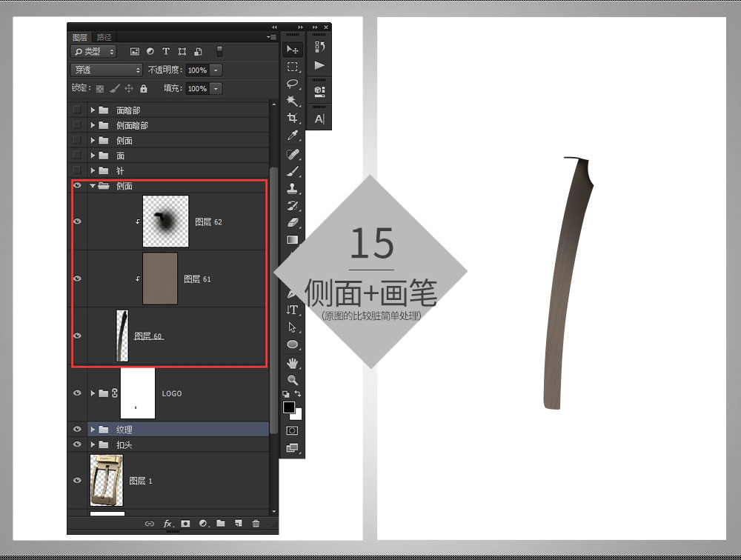The width and height of the screenshot is (741, 560).
Task: Activate the Crop tool
Action: click(293, 119)
